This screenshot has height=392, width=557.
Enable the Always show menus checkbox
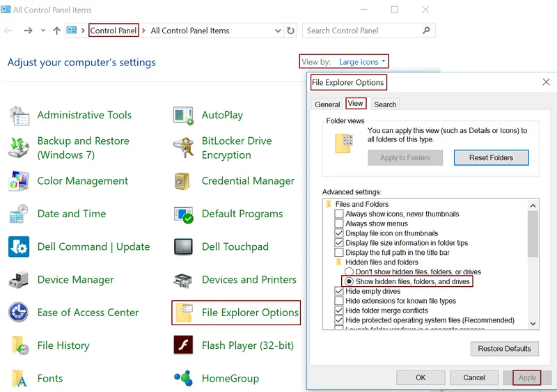click(339, 224)
